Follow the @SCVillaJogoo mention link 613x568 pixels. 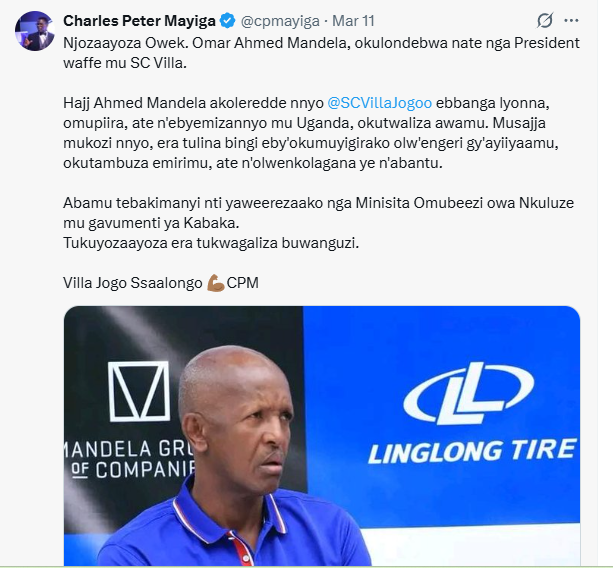(379, 103)
